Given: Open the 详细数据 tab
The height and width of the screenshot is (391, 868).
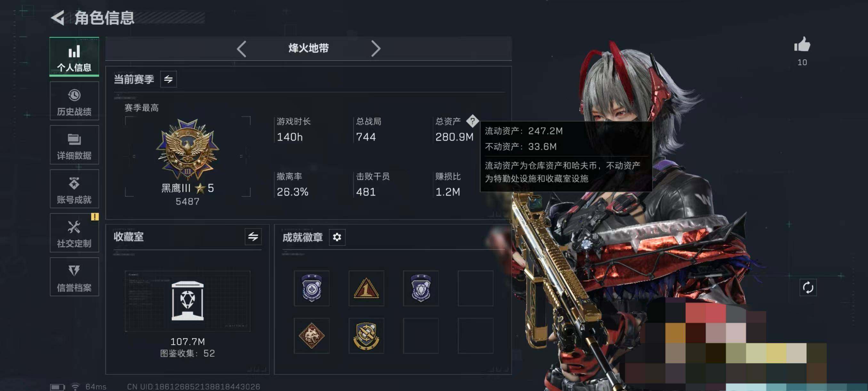Looking at the screenshot, I should pos(75,145).
